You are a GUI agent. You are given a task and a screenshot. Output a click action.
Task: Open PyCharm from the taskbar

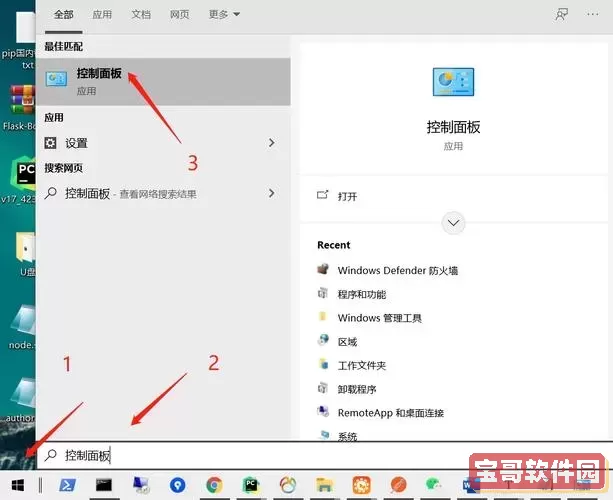click(x=251, y=485)
